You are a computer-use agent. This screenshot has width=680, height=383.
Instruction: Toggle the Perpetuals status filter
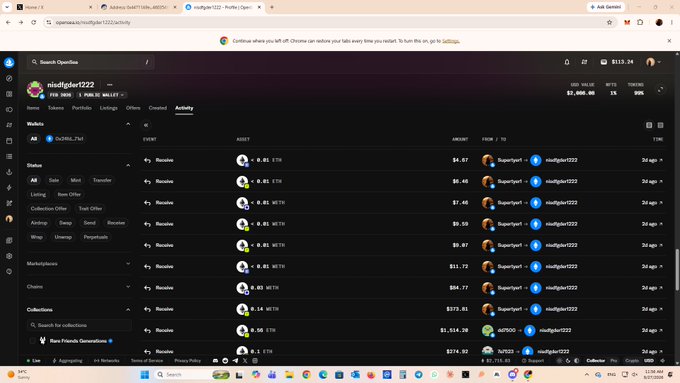(x=95, y=237)
